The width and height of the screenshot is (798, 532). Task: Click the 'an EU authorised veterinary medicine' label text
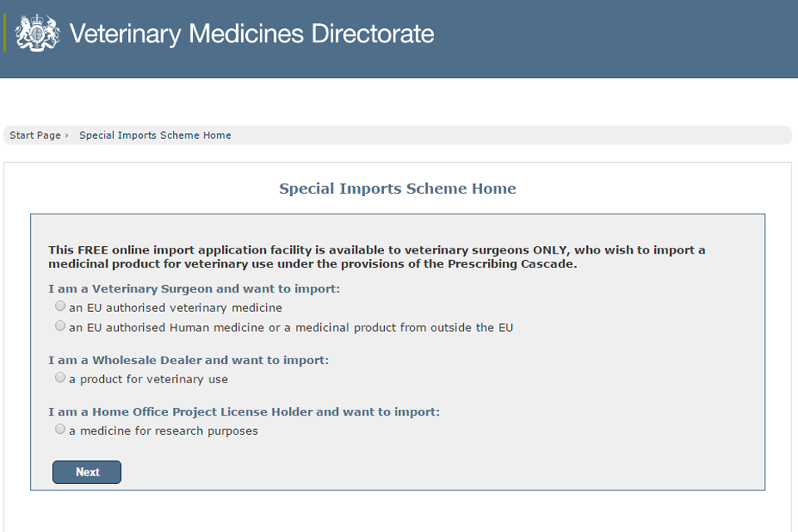(x=175, y=308)
